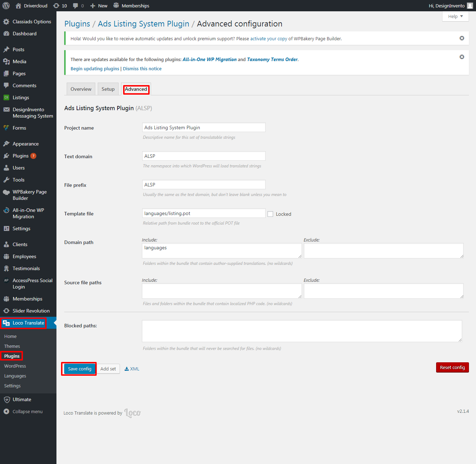Open the Drivercloud home site icon
476x464 pixels.
(x=18, y=6)
